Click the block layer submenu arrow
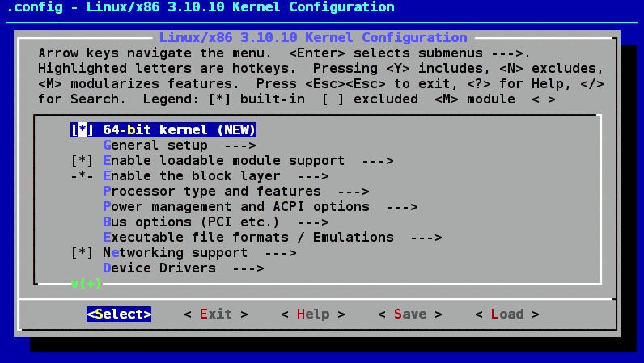 click(313, 176)
